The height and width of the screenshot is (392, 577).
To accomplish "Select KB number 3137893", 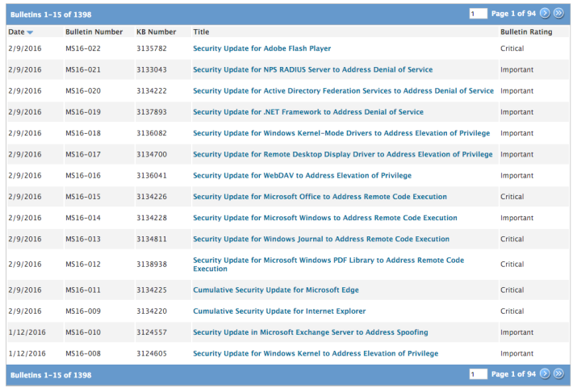I will tap(152, 112).
